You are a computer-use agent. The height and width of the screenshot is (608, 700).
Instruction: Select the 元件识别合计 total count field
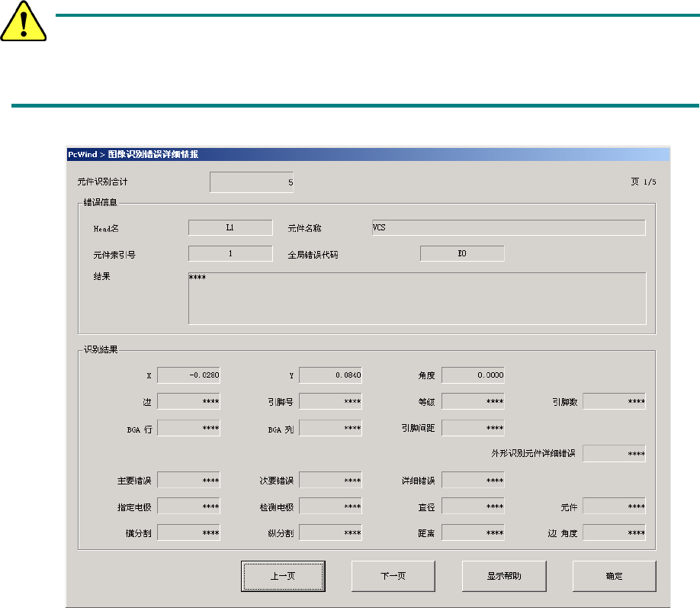point(252,183)
